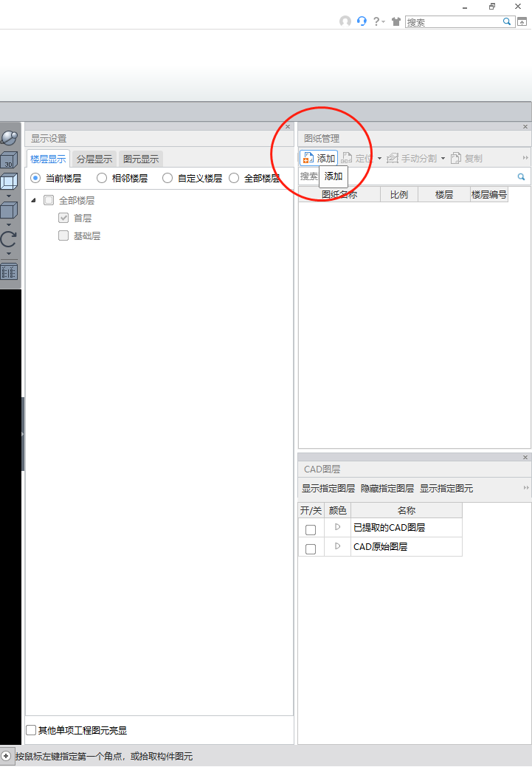Click the magnifier icon in top search box
Viewport: 532px width, 767px height.
507,21
